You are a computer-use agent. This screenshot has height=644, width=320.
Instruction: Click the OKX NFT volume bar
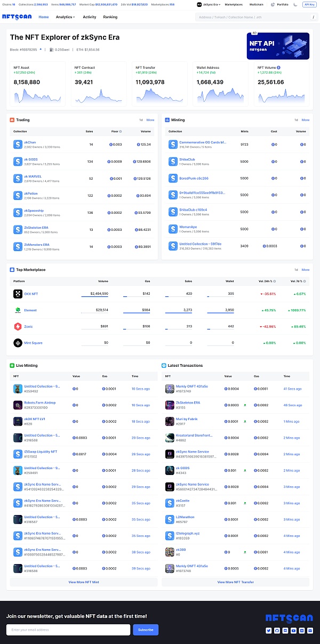tap(95, 296)
